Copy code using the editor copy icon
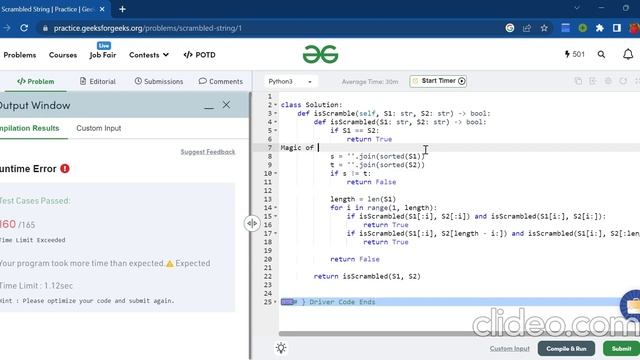640x360 pixels. 578,81
